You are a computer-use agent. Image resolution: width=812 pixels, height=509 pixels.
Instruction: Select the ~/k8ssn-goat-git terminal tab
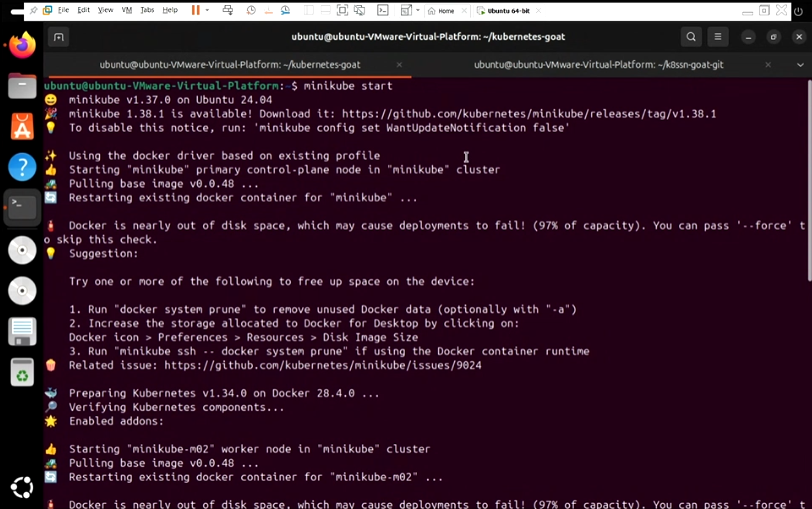(599, 65)
